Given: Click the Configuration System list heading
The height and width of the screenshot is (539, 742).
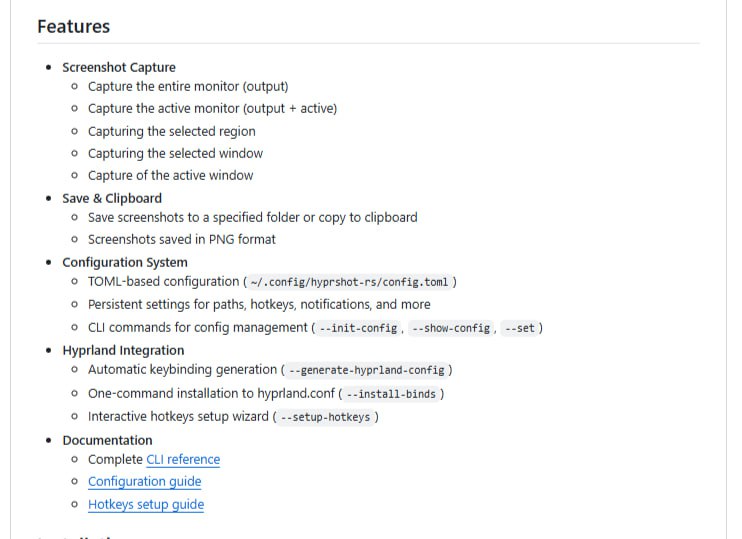Looking at the screenshot, I should pos(124,262).
